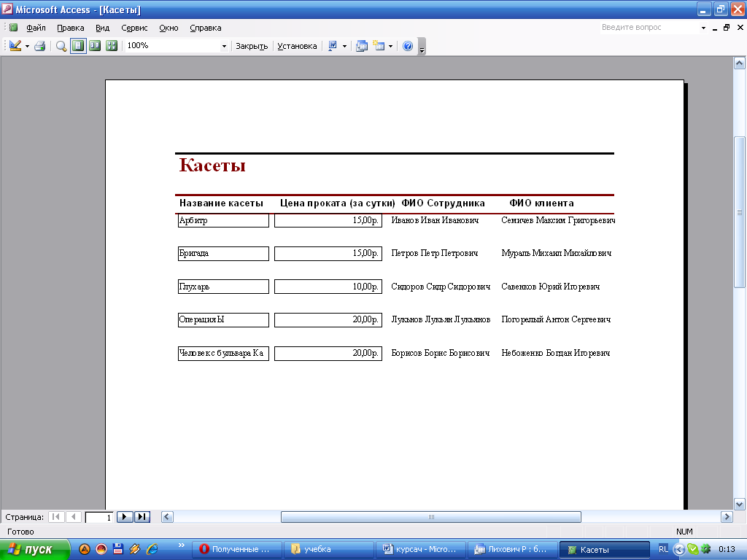
Task: Switch to учебка folder taskbar button
Action: 329,549
